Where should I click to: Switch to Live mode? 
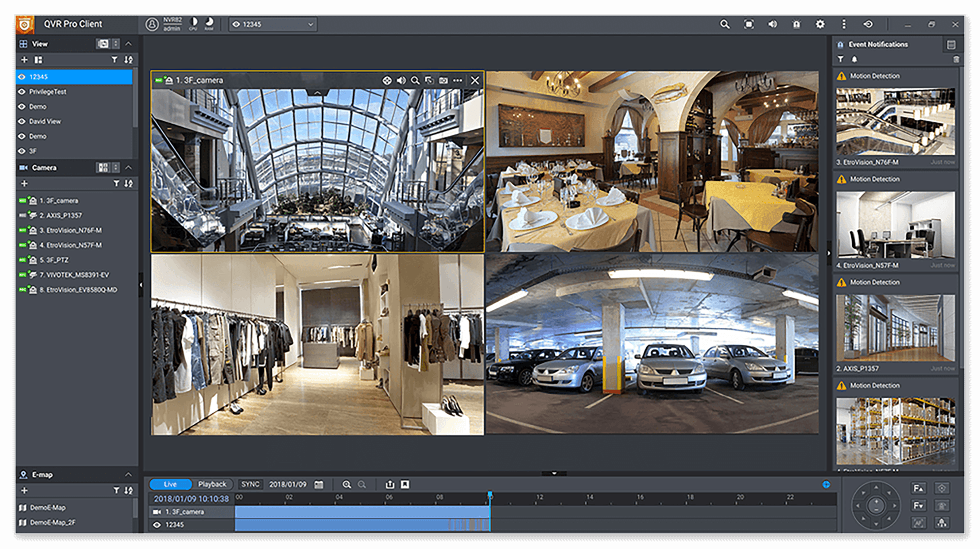pos(170,484)
